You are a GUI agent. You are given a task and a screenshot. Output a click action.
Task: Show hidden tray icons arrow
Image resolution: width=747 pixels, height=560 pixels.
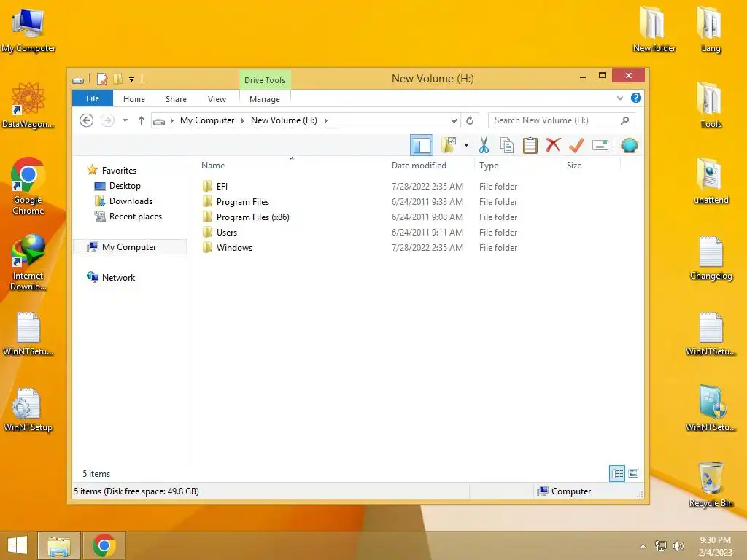(x=643, y=546)
